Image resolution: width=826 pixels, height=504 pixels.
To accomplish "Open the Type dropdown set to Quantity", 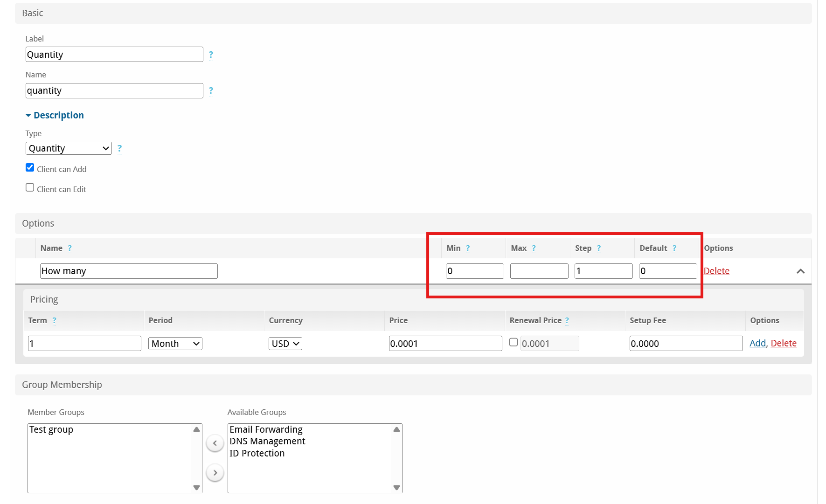I will [69, 148].
